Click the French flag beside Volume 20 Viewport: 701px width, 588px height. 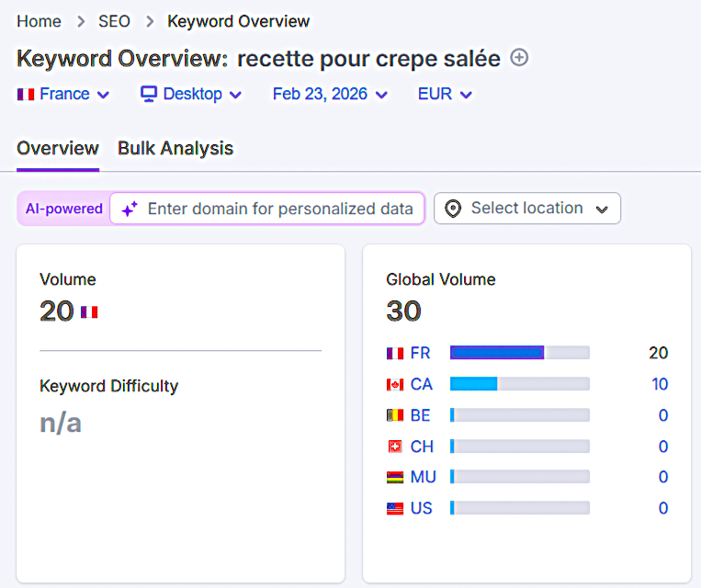[x=89, y=311]
